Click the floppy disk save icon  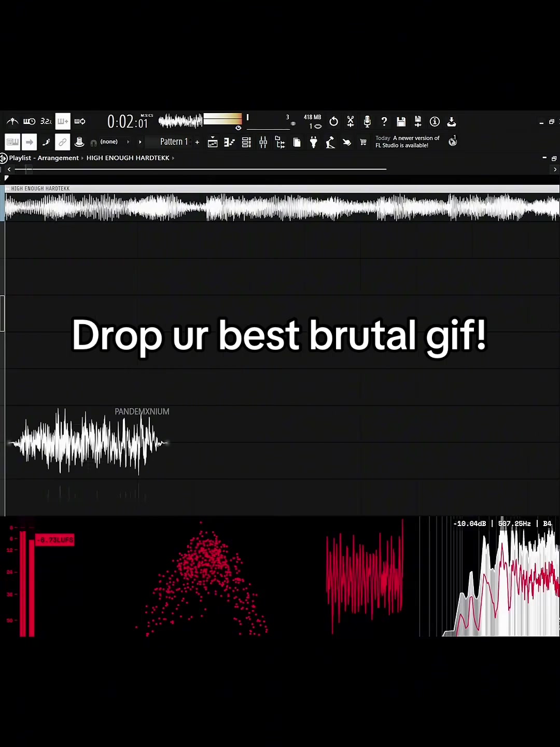pyautogui.click(x=401, y=121)
